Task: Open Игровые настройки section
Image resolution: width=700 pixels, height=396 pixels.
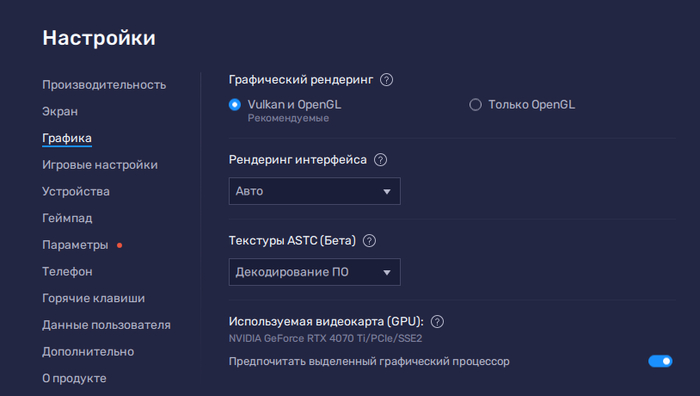Action: click(100, 165)
